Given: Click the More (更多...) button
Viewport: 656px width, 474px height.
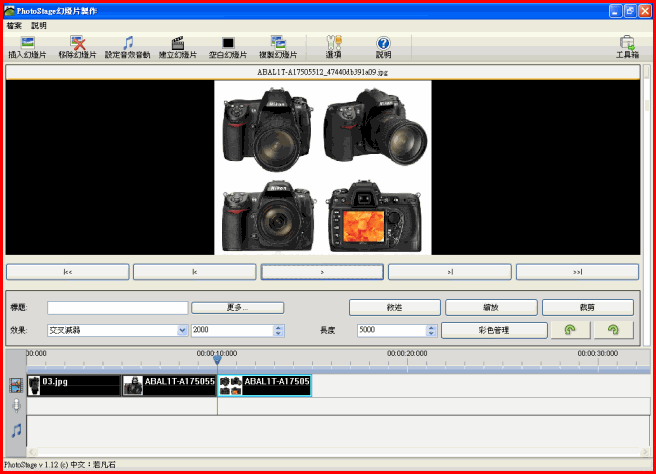Looking at the screenshot, I should coord(237,307).
